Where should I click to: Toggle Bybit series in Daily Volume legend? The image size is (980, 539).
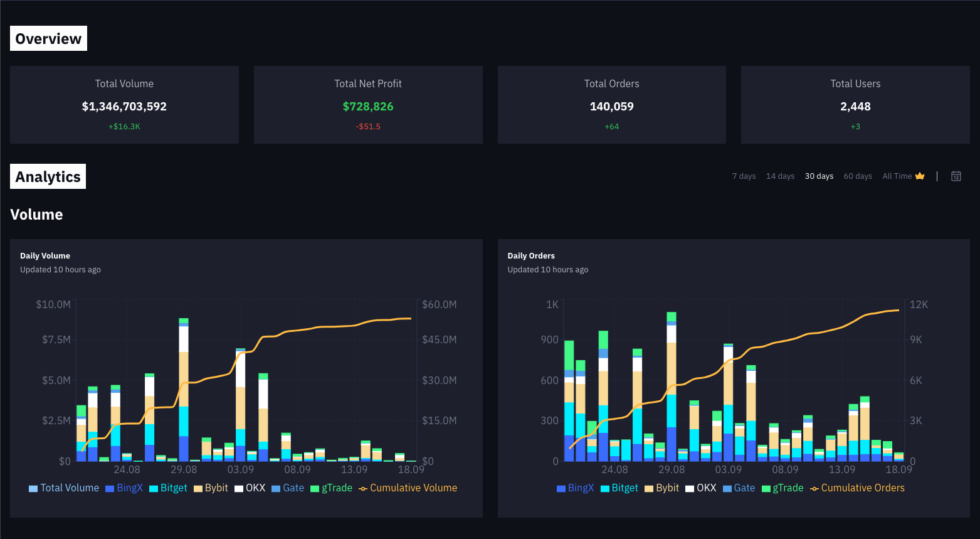tap(211, 488)
